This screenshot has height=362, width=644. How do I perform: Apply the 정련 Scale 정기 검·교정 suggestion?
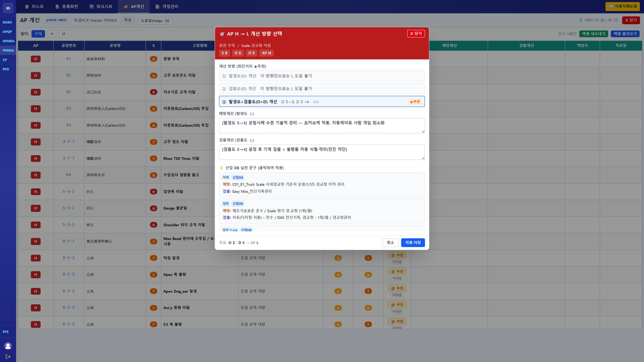[x=322, y=211]
